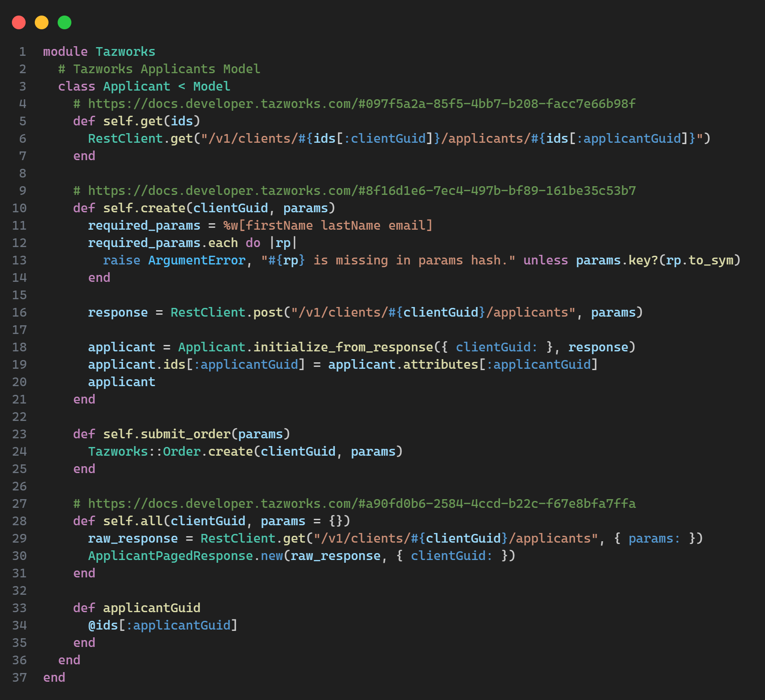Click 'module Tazworks' on line 1
The image size is (765, 700).
[99, 52]
